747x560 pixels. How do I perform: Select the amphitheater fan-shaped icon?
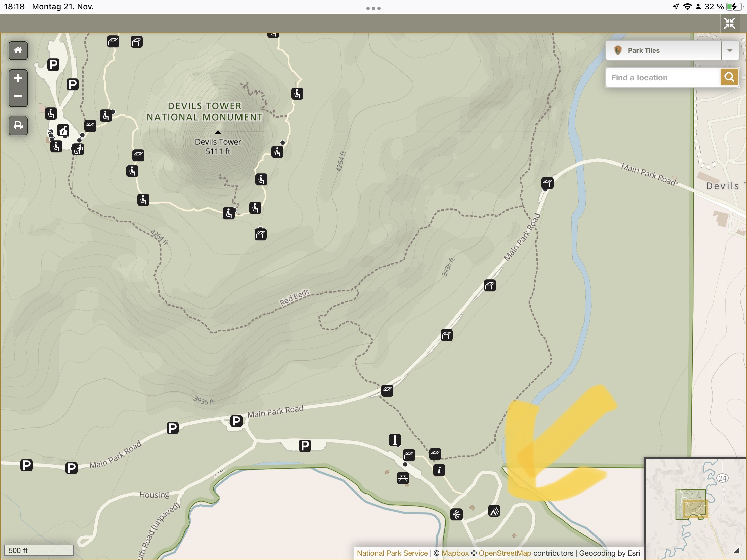[456, 514]
